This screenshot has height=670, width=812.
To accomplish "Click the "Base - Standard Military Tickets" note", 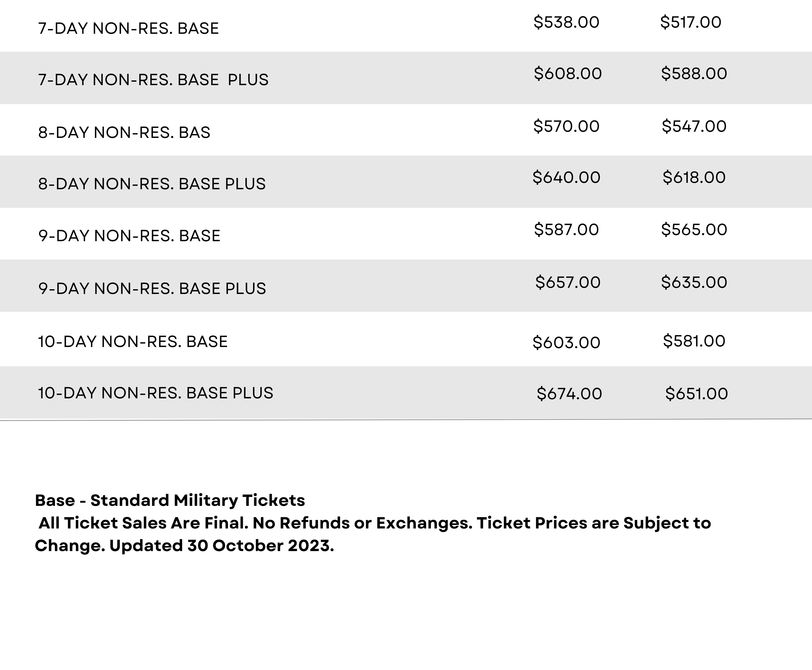I will (170, 501).
